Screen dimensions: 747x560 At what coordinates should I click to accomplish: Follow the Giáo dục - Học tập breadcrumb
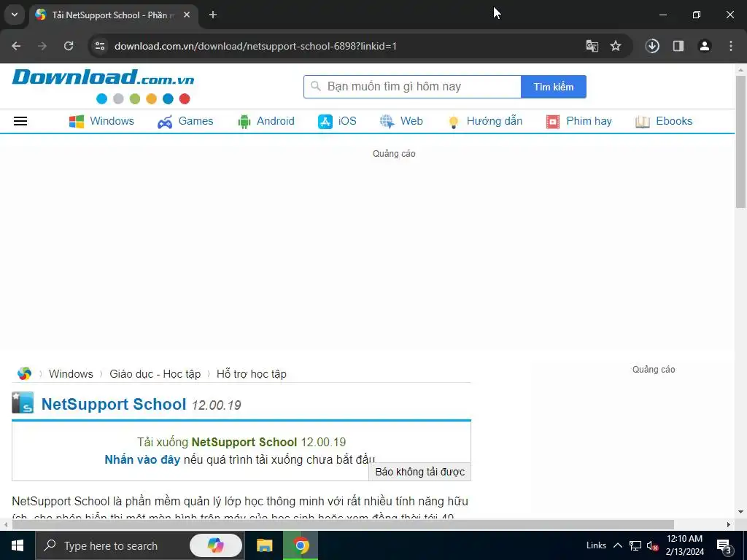[x=155, y=374]
